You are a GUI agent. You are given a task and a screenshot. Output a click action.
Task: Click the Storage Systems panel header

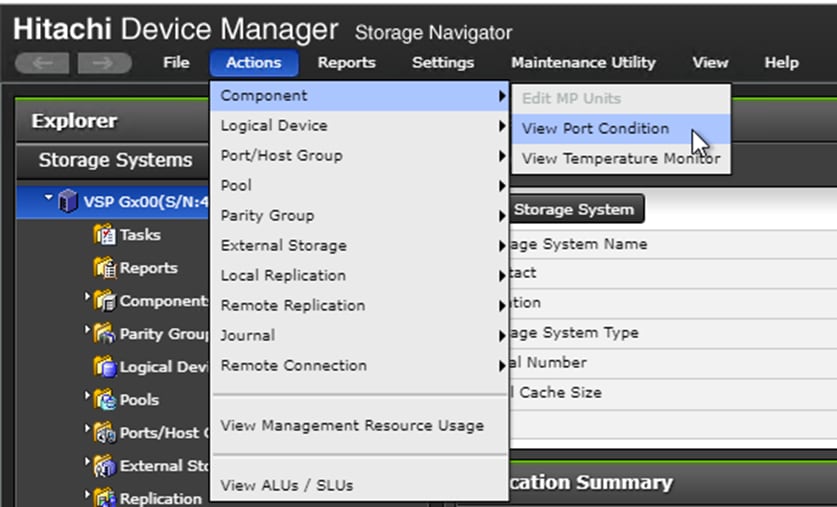pos(113,160)
